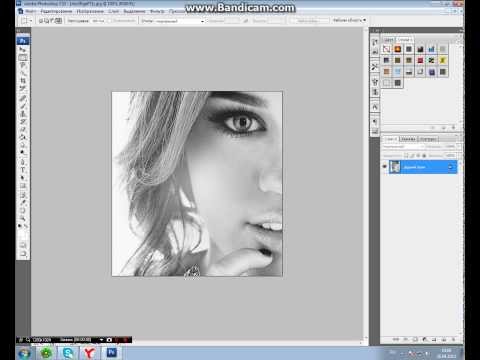This screenshot has height=360, width=480.
Task: Open the Layer (Слой) menu
Action: 113,11
